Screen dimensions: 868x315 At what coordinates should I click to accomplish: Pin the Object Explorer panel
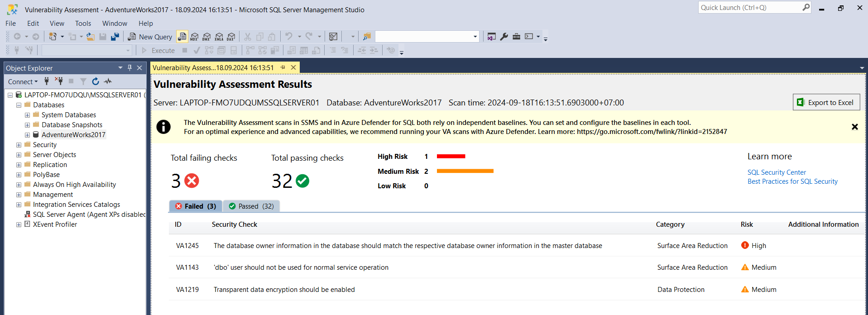(x=129, y=67)
